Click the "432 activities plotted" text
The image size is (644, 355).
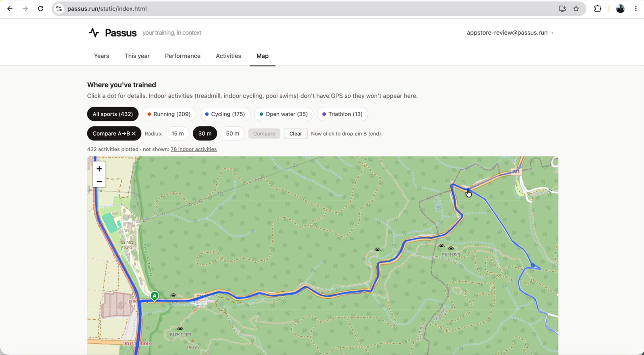pos(113,149)
